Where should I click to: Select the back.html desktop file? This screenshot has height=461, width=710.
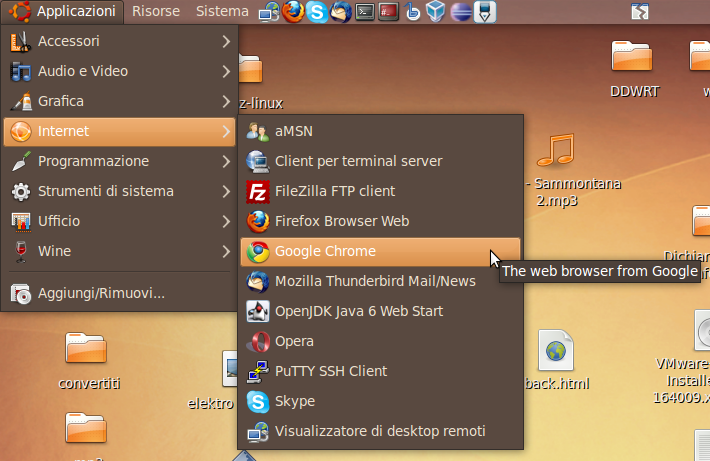[556, 351]
